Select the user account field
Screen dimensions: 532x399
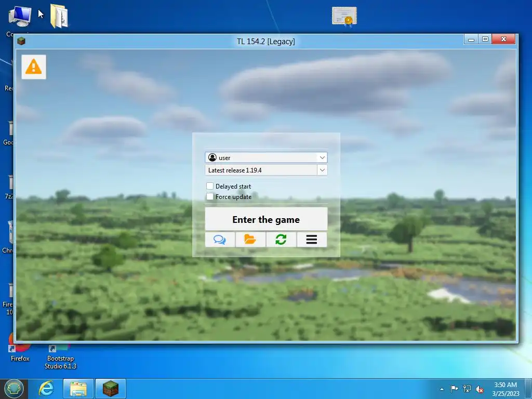[x=266, y=157]
